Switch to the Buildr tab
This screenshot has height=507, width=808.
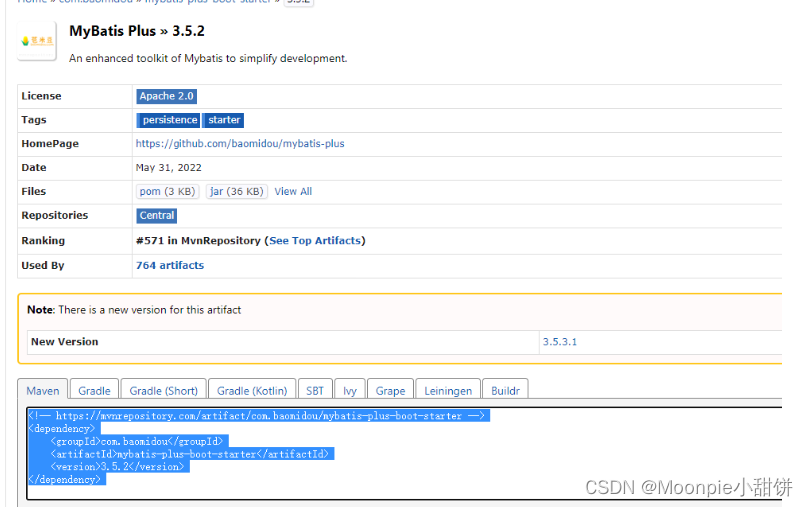[x=505, y=391]
